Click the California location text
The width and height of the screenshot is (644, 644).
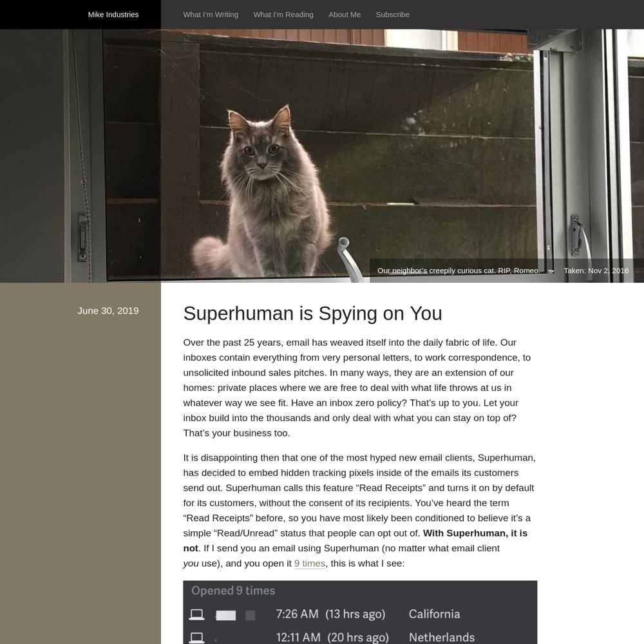pos(434,614)
